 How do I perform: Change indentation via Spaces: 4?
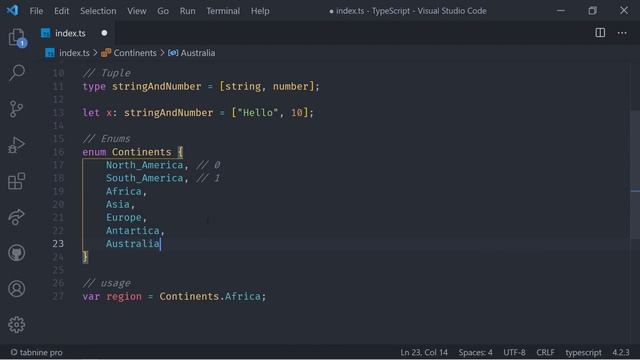click(x=475, y=352)
